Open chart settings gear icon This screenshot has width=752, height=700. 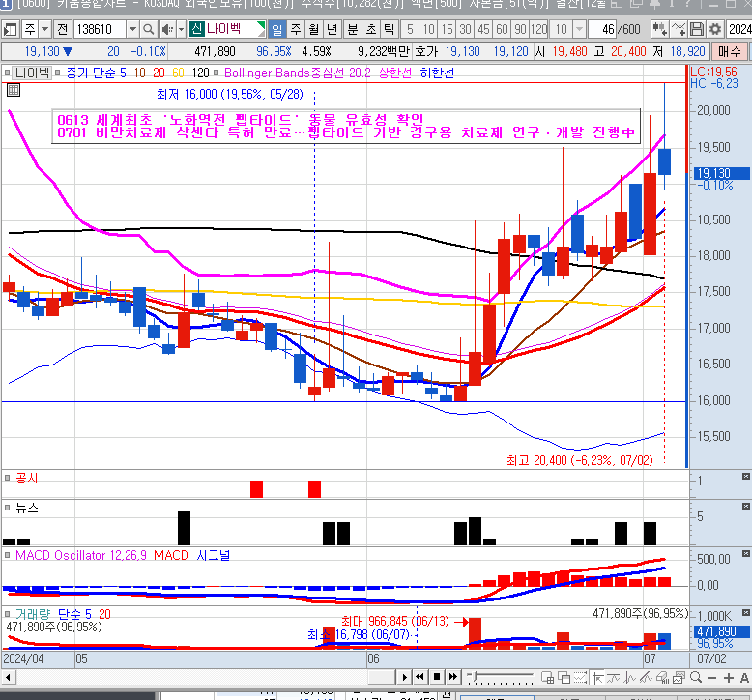[715, 30]
